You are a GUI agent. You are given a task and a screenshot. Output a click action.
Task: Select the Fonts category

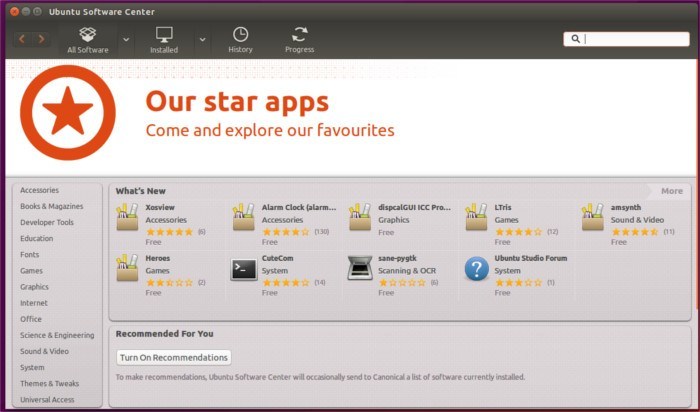click(29, 254)
